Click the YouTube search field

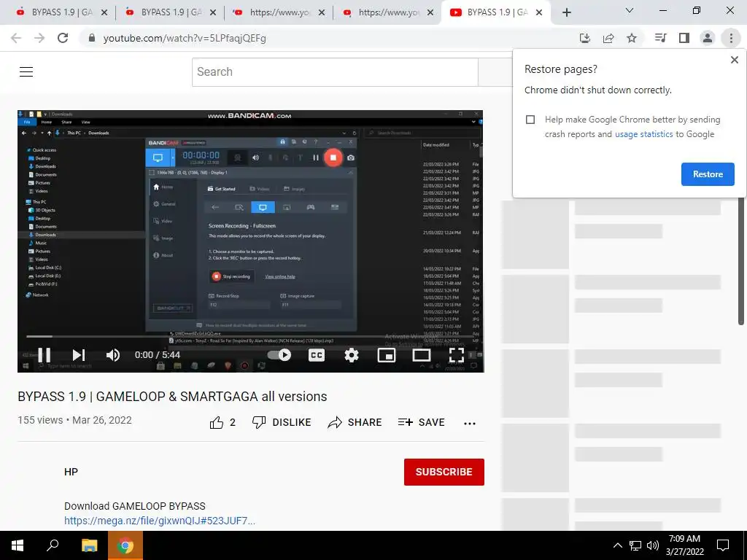(335, 72)
